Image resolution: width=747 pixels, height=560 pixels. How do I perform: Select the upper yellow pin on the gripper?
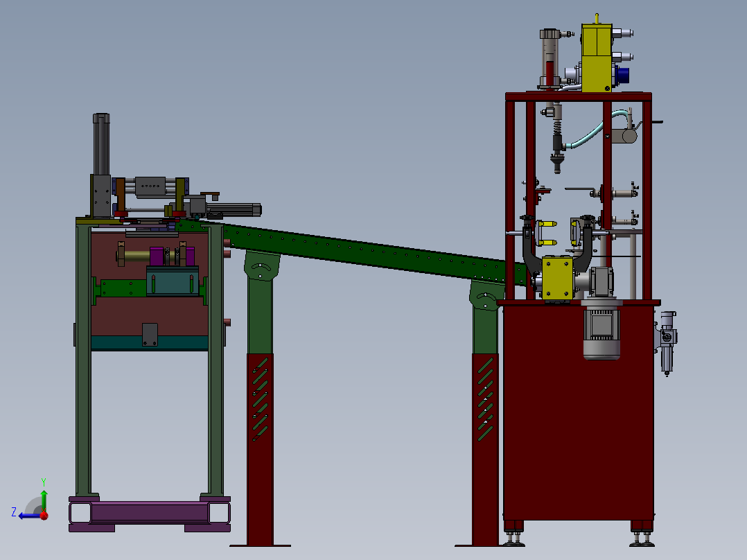pos(547,224)
